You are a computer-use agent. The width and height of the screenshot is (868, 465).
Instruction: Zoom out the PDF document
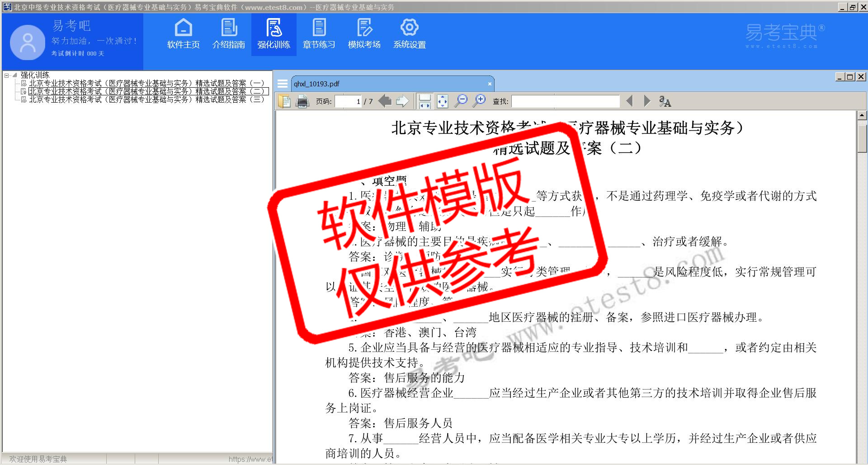coord(461,101)
